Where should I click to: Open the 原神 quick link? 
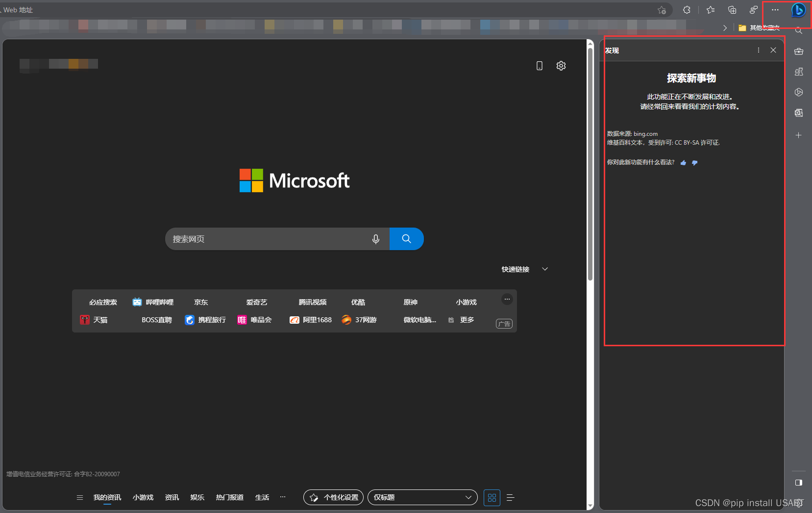pyautogui.click(x=411, y=302)
